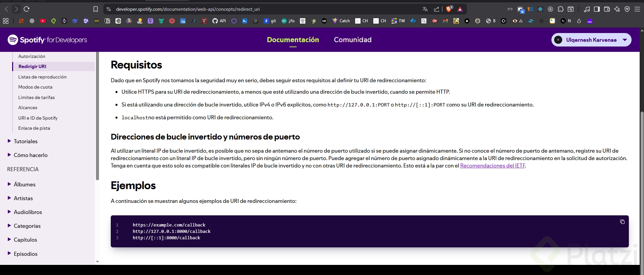This screenshot has height=275, width=644.
Task: Open the Notion bookmark icon
Action: point(107,21)
